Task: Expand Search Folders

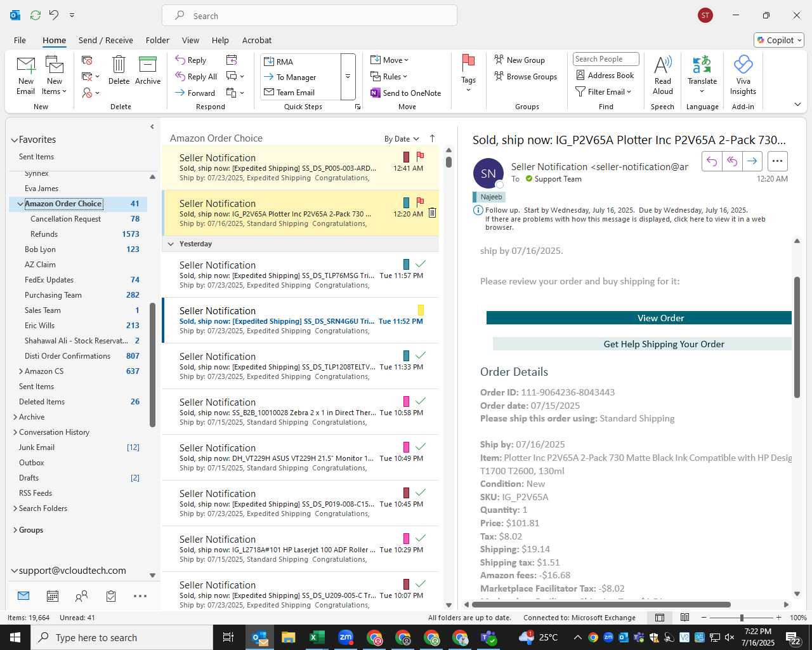Action: (15, 508)
